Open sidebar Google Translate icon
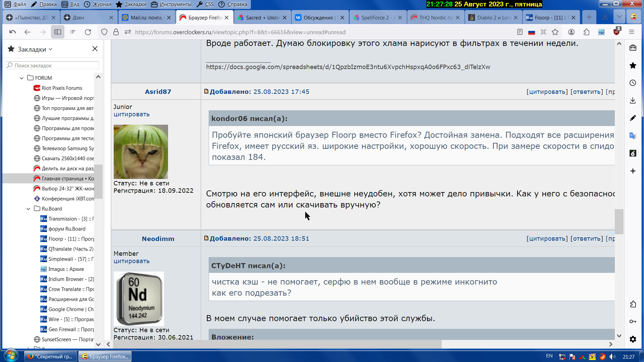This screenshot has height=362, width=644. click(633, 136)
